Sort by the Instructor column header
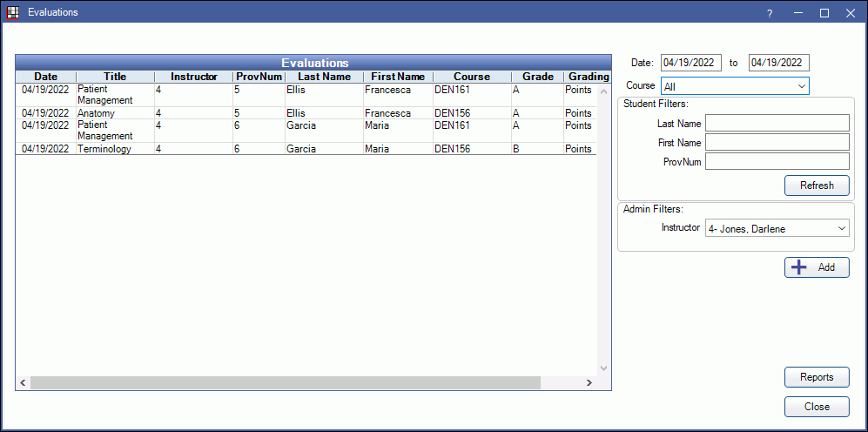Viewport: 868px width, 432px height. pyautogui.click(x=194, y=77)
